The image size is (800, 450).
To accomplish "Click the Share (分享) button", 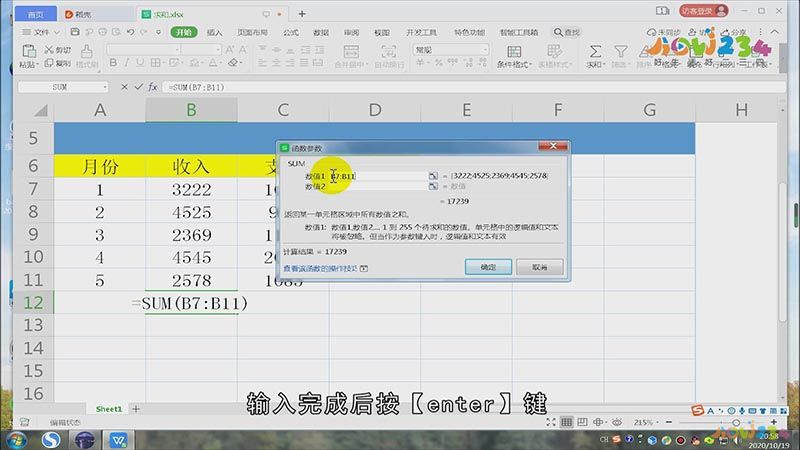I will coord(733,32).
